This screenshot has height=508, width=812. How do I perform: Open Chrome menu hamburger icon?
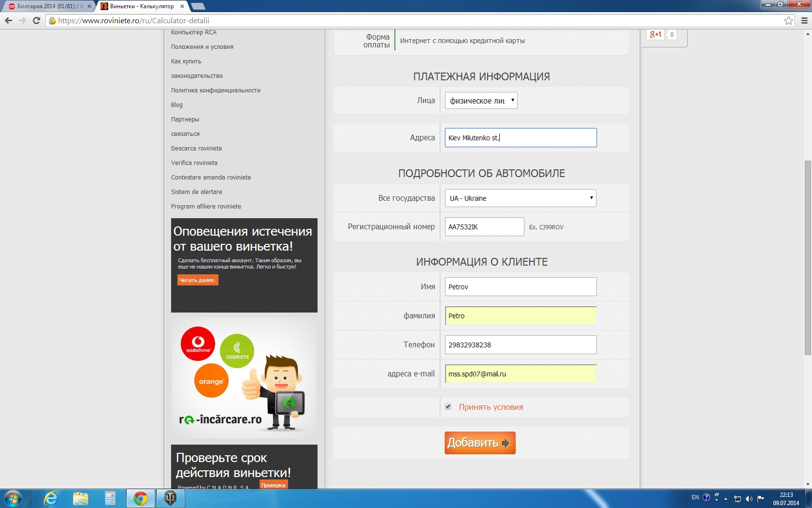(x=804, y=20)
